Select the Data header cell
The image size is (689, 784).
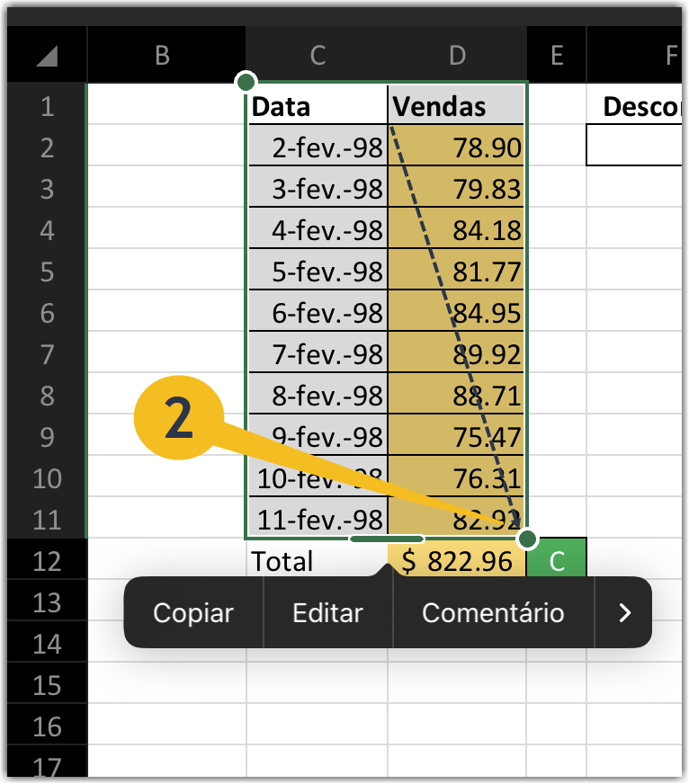click(x=318, y=104)
